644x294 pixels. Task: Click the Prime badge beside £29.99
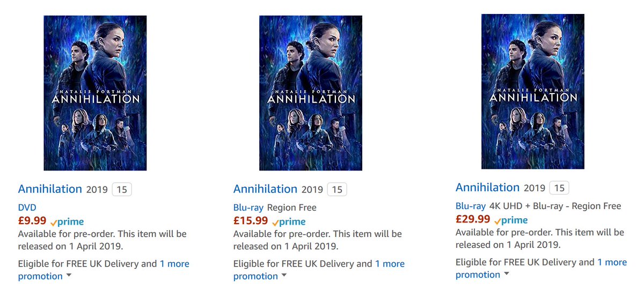(511, 220)
